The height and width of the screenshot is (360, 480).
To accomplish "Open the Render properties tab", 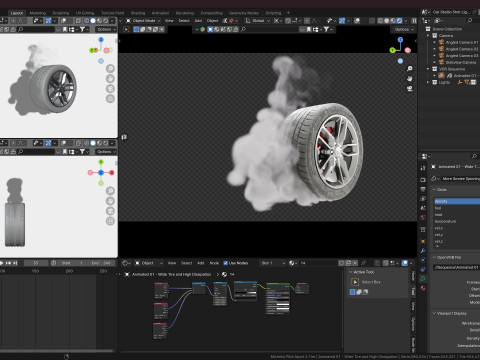I will click(423, 180).
